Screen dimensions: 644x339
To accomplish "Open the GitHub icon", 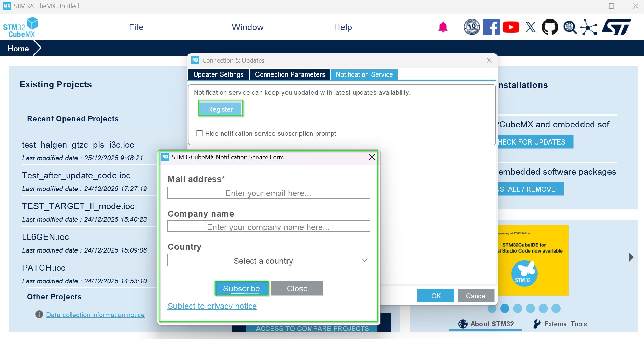I will point(550,27).
